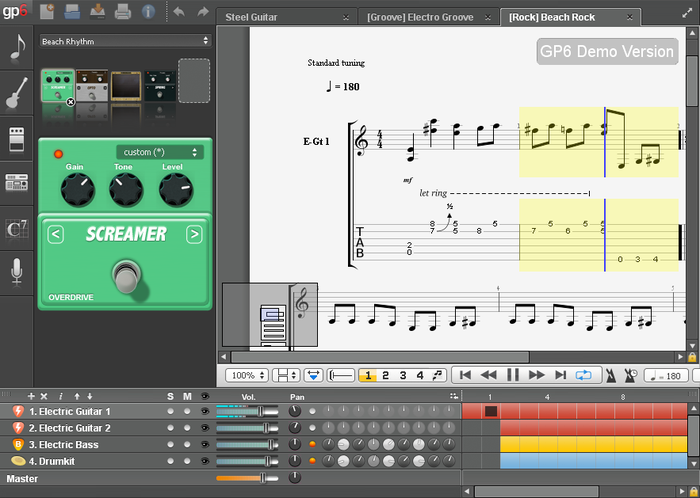Click the Gain knob
This screenshot has width=700, height=498.
click(x=78, y=190)
